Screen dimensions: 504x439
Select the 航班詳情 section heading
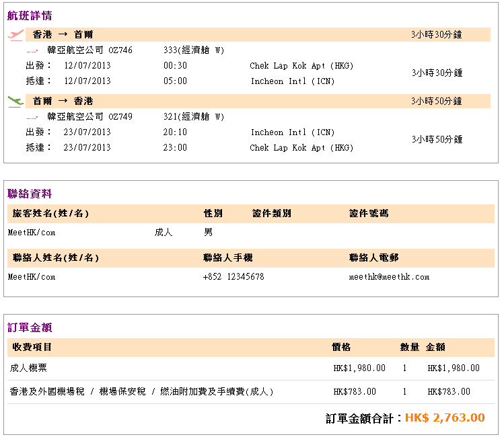[x=30, y=15]
